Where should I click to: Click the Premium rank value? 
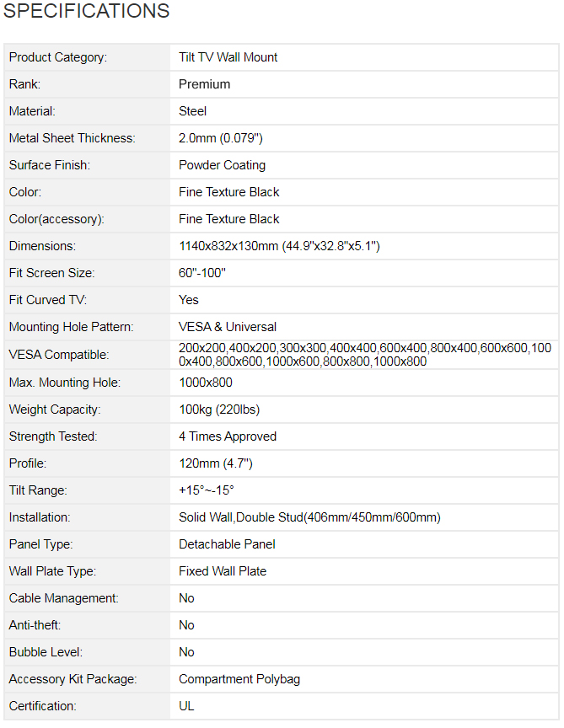pos(204,84)
